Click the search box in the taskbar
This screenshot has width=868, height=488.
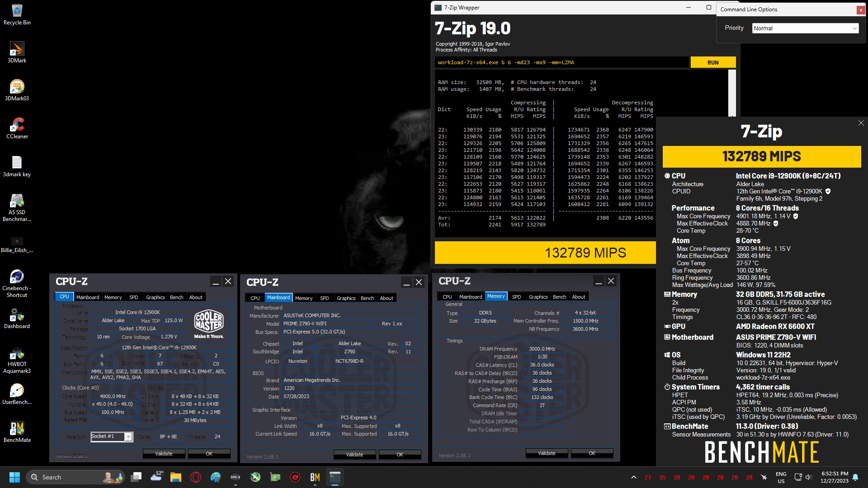coord(75,477)
